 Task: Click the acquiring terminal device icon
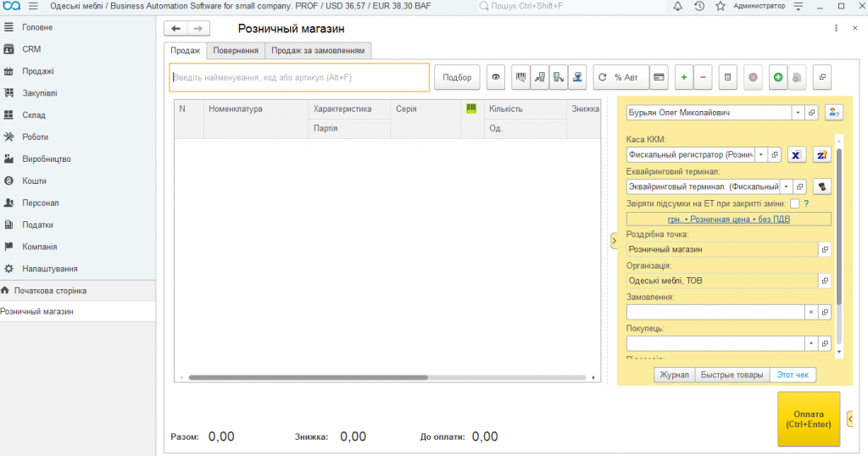pyautogui.click(x=822, y=186)
